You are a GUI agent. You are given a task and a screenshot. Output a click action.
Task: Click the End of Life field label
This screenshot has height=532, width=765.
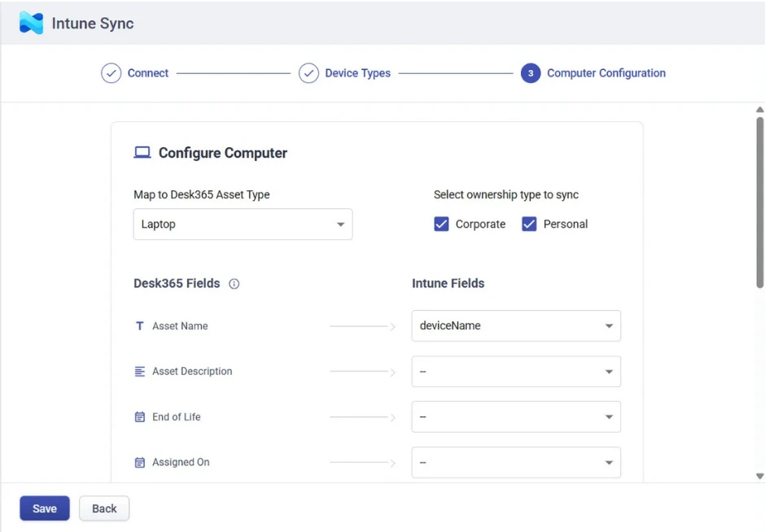176,417
